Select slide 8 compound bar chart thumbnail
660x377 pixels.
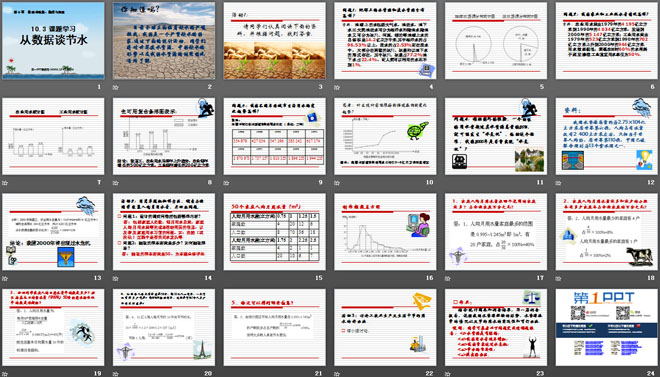[x=164, y=136]
